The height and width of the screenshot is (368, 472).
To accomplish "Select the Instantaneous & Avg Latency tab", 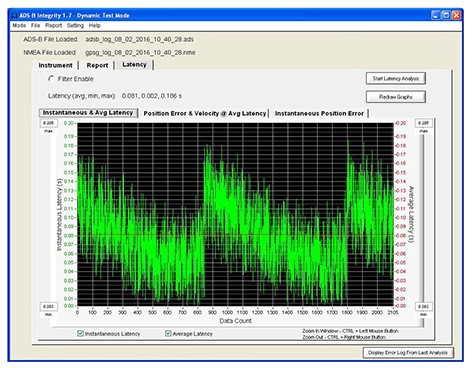I will coord(88,113).
